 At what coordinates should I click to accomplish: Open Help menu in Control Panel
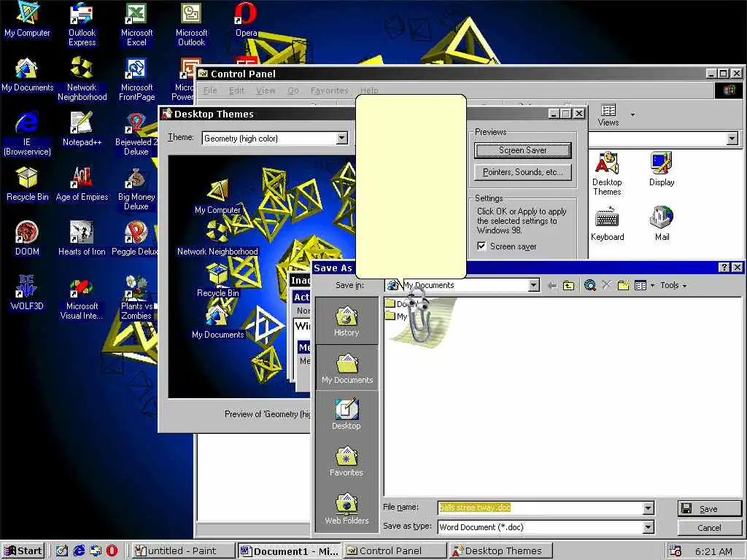369,90
